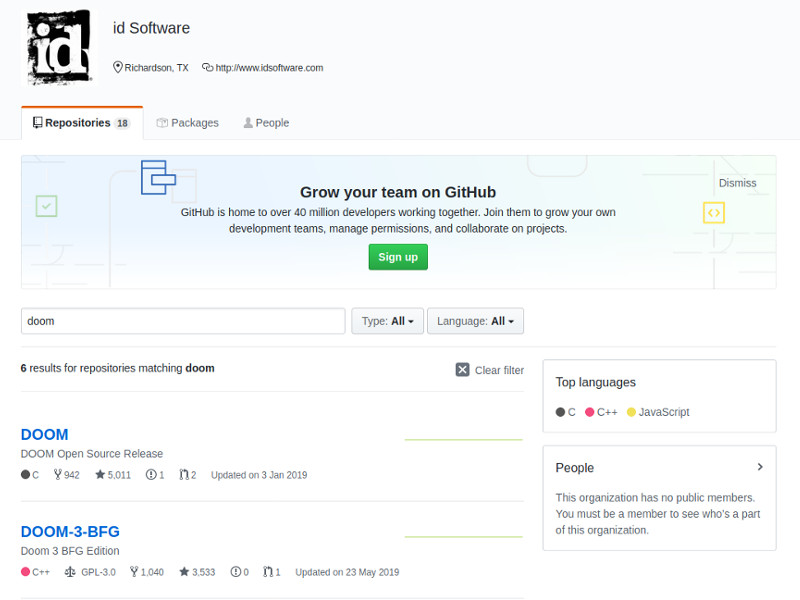Click the pull request icon for DOOM

[x=184, y=474]
